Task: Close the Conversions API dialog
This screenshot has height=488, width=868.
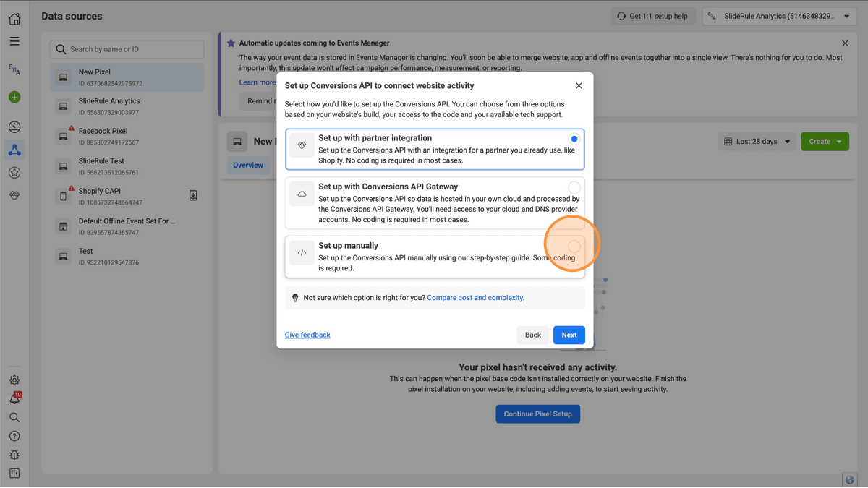Action: click(x=579, y=85)
